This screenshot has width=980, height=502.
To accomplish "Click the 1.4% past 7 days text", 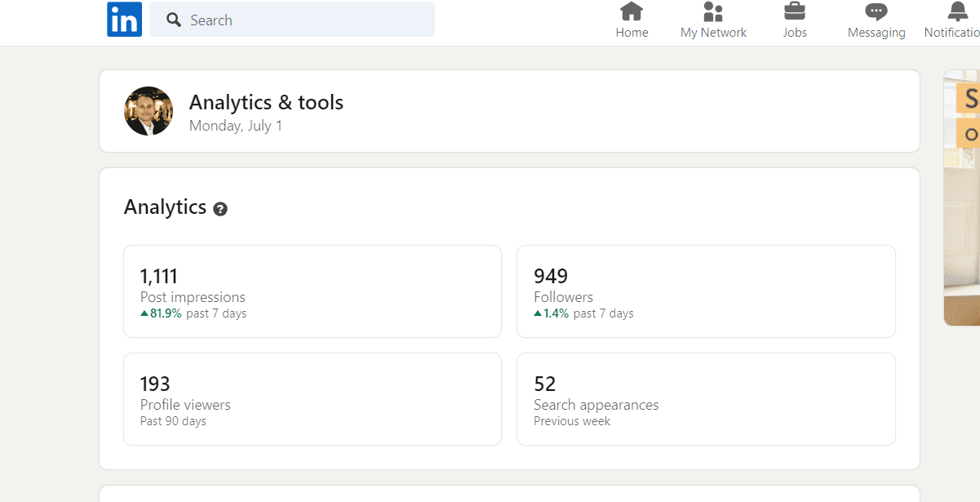I will point(583,313).
